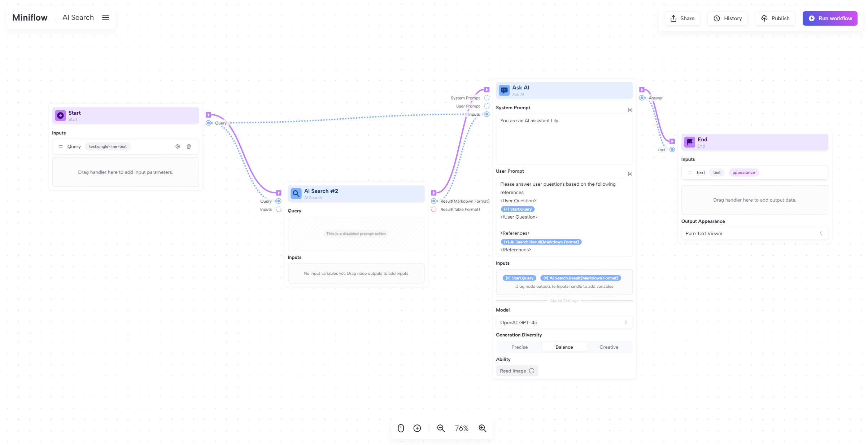Open settings gear for Query input

click(x=178, y=146)
